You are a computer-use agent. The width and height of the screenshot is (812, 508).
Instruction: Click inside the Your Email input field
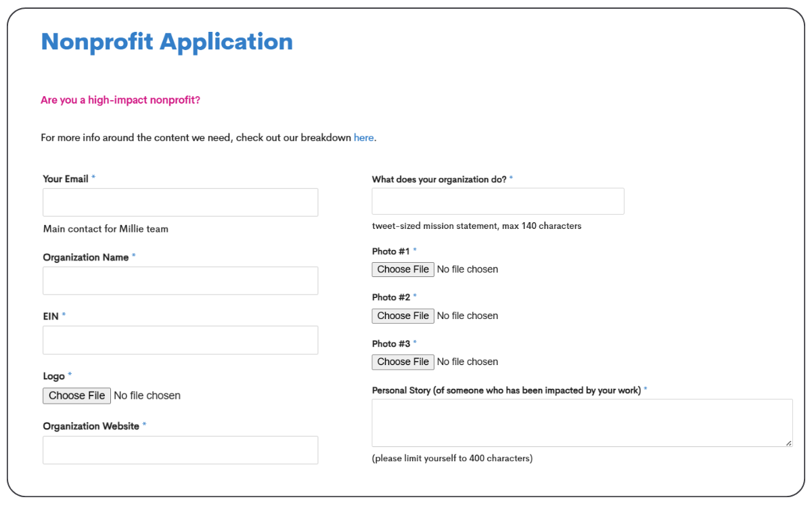pyautogui.click(x=180, y=202)
